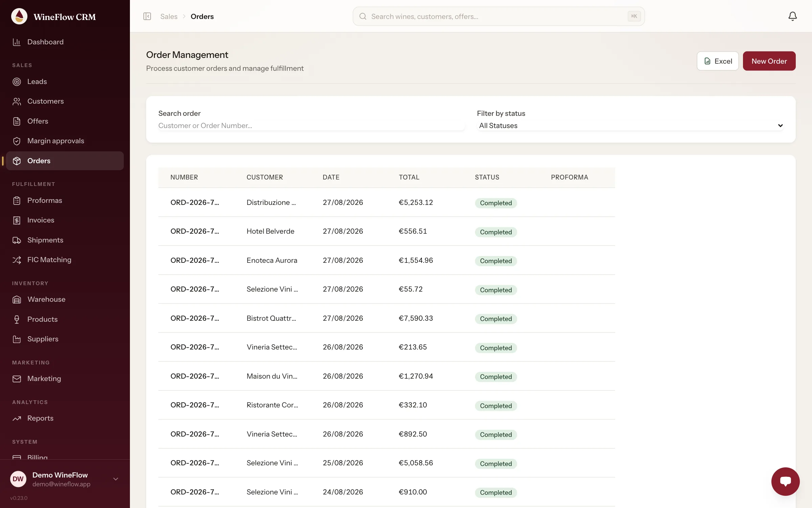Screen dimensions: 812x508
Task: Click the Leads target icon
Action: click(x=17, y=82)
